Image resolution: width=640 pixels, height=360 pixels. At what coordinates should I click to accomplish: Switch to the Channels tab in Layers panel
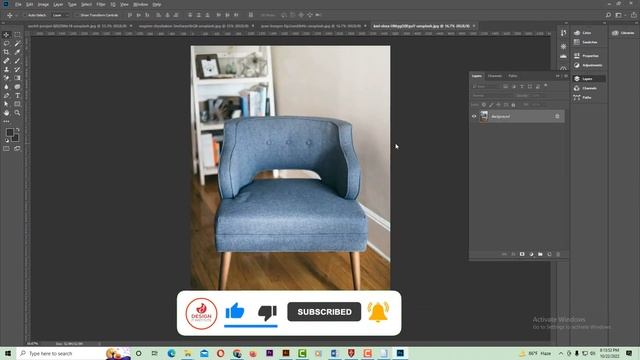[x=495, y=76]
